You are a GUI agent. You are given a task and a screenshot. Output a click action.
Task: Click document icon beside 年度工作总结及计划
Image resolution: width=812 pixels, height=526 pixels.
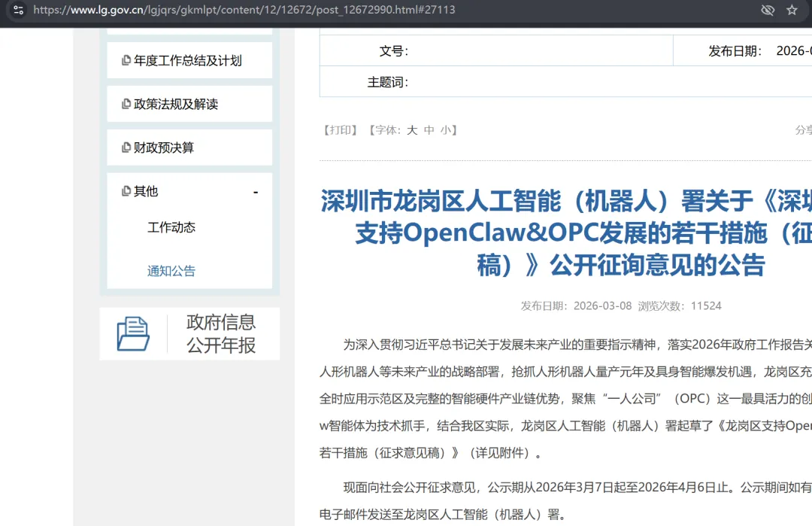[126, 61]
